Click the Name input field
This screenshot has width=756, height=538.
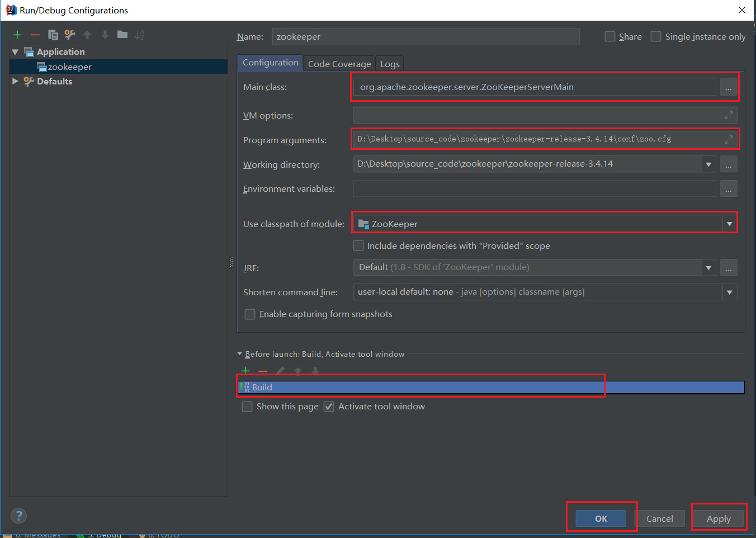426,37
